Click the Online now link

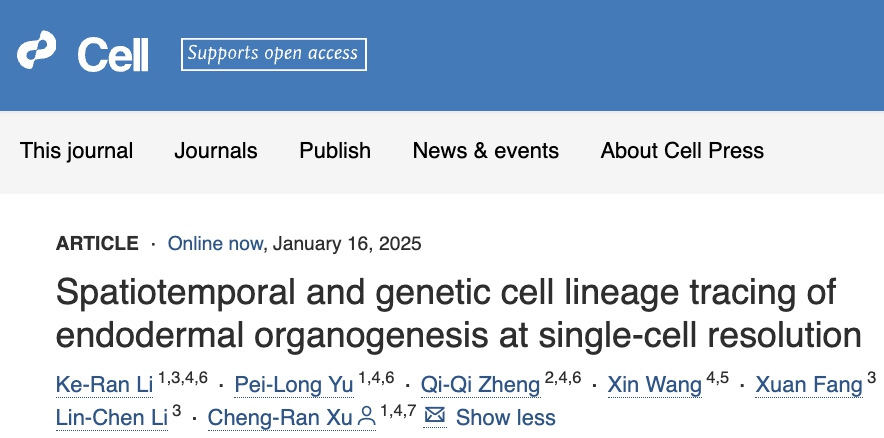click(x=215, y=243)
